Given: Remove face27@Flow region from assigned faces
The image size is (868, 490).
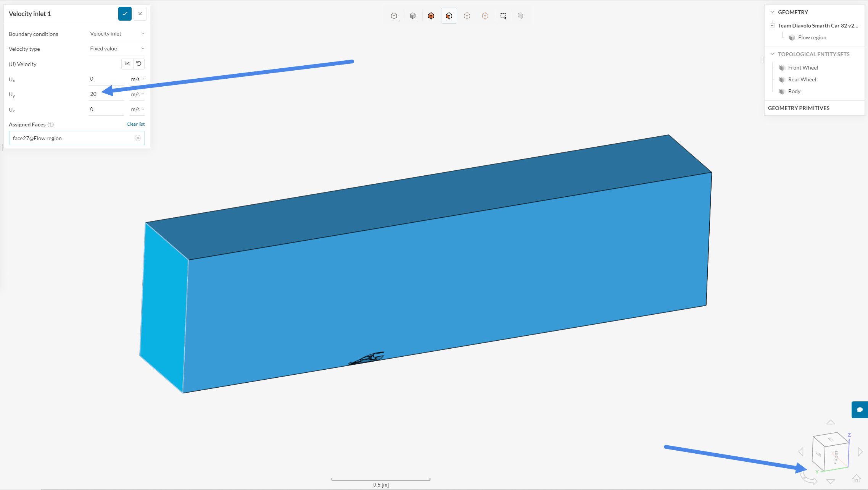Looking at the screenshot, I should click(137, 138).
